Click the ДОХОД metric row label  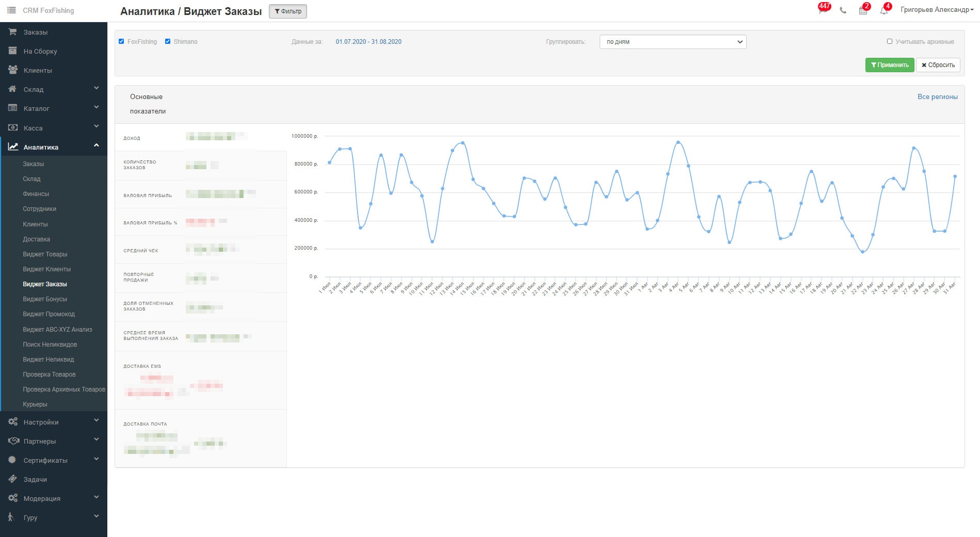[132, 138]
